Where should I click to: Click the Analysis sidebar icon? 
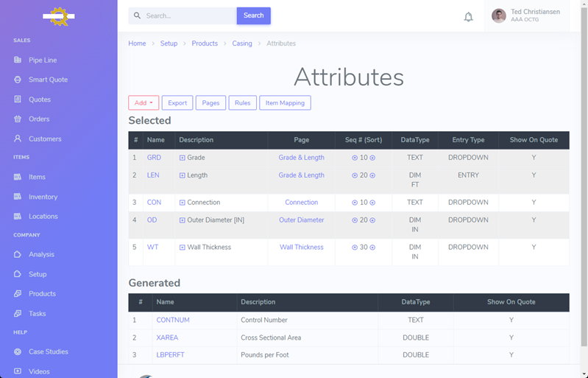click(18, 254)
